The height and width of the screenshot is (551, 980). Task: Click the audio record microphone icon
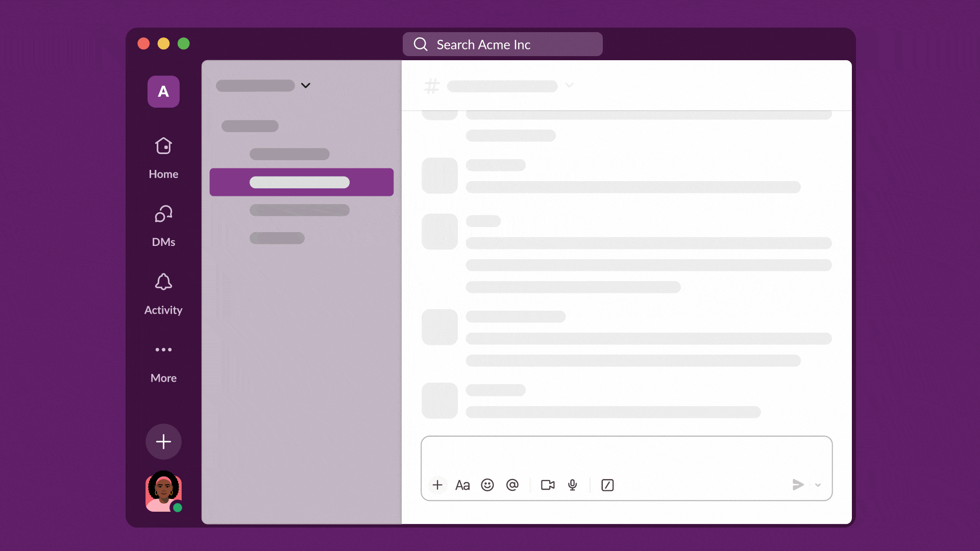tap(572, 484)
